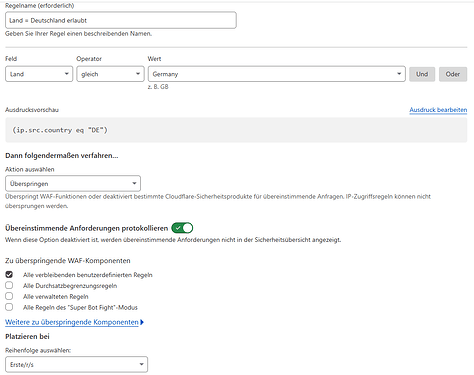This screenshot has height=375, width=474.
Task: Expand Weitere zu überspringende Komponenten
Action: tap(74, 322)
